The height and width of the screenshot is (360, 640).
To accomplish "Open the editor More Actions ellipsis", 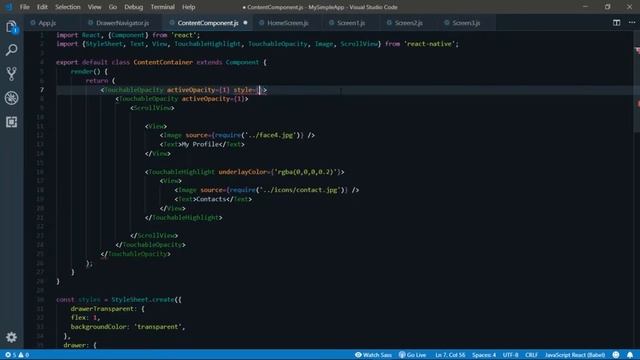I will point(632,23).
